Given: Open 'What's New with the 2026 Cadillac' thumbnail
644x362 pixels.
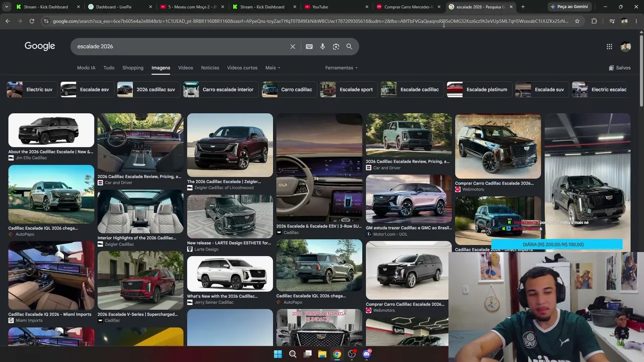Looking at the screenshot, I should point(230,274).
